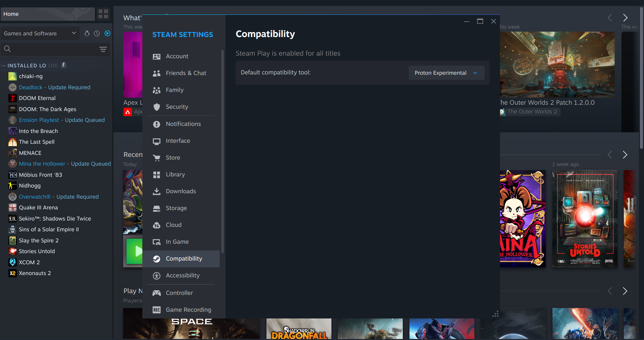Select Erosion Playtest - Update Queued

point(62,120)
